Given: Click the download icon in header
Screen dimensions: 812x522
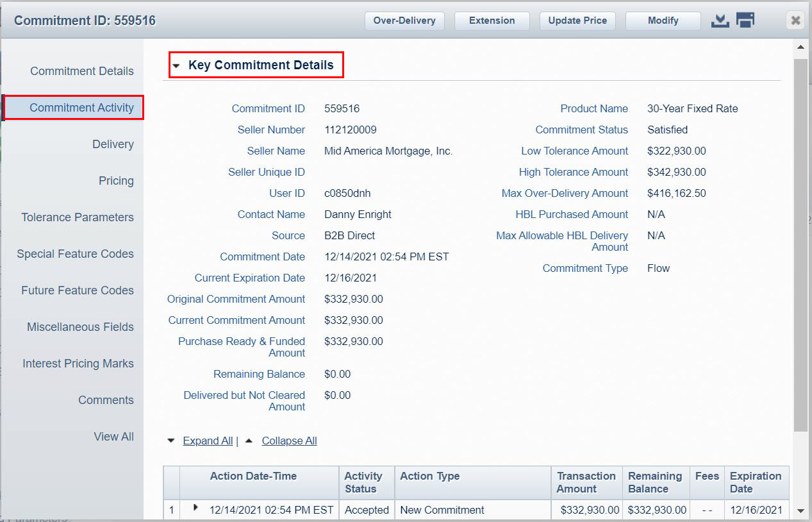Looking at the screenshot, I should [720, 21].
